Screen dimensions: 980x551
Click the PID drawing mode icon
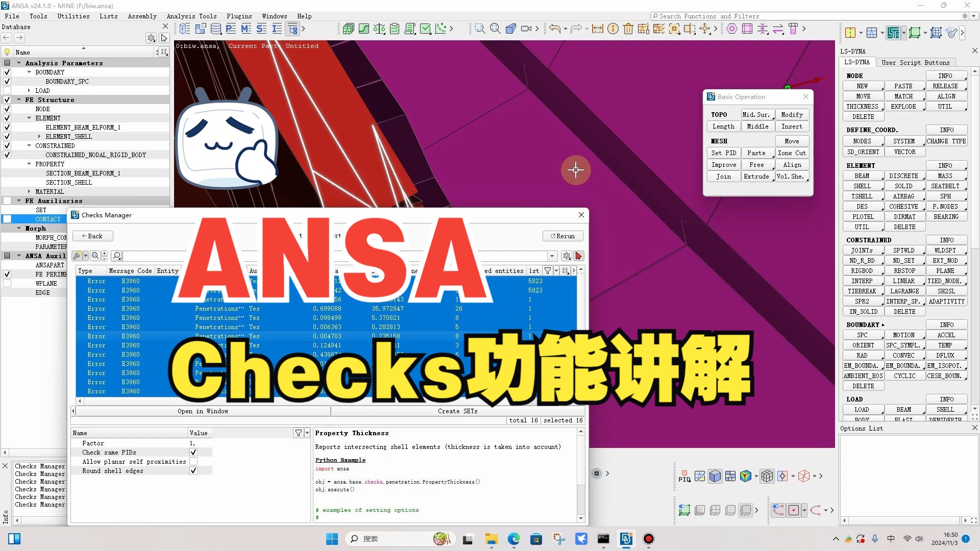pyautogui.click(x=684, y=477)
